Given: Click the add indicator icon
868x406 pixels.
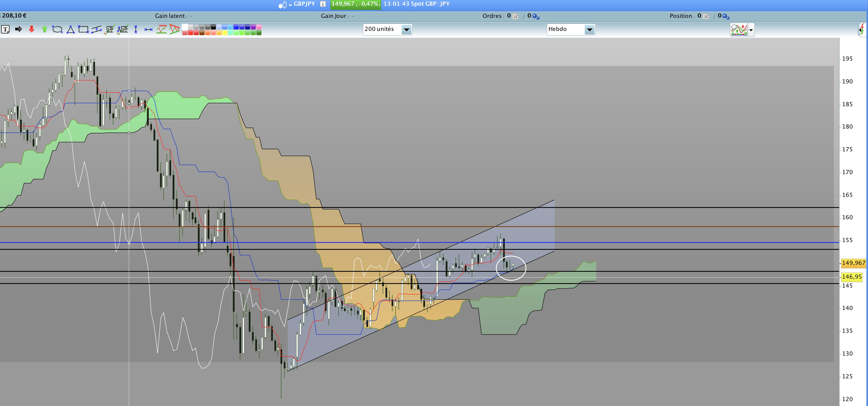Looking at the screenshot, I should [x=739, y=30].
